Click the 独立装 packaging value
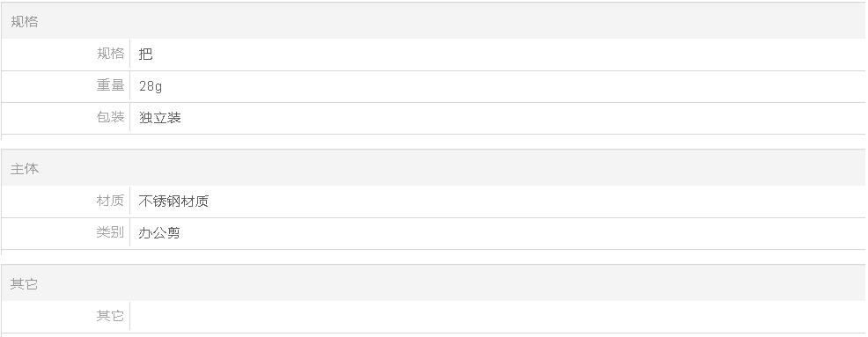868x337 pixels. 160,117
